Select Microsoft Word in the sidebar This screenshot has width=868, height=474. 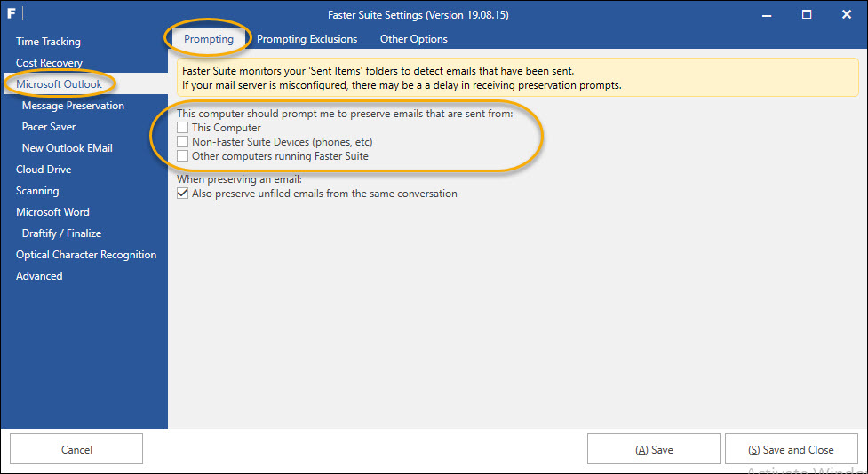coord(52,212)
